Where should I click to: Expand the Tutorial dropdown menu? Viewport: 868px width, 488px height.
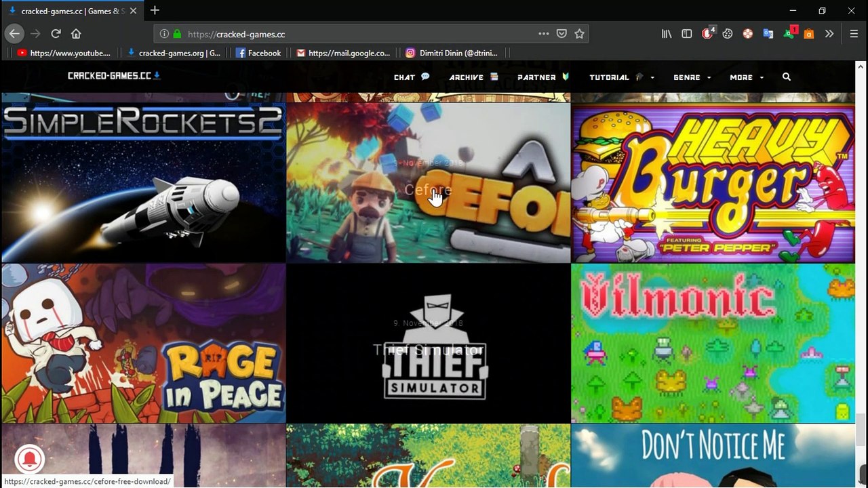(622, 77)
